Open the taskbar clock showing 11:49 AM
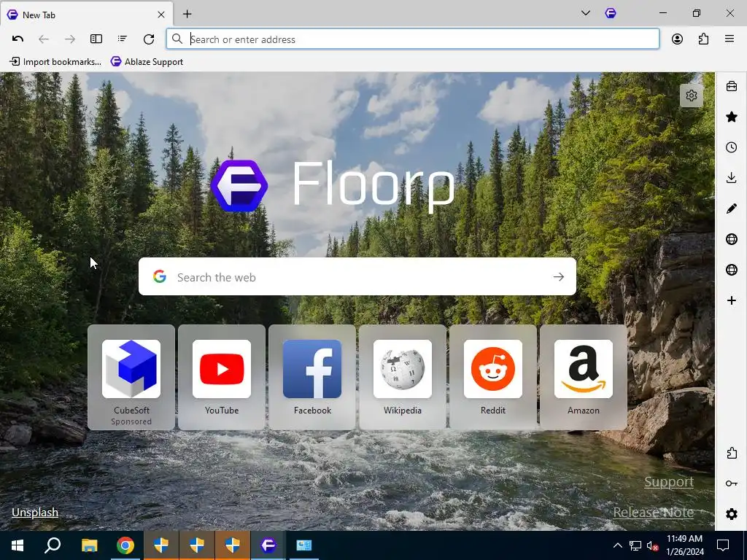The height and width of the screenshot is (560, 747). click(685, 545)
